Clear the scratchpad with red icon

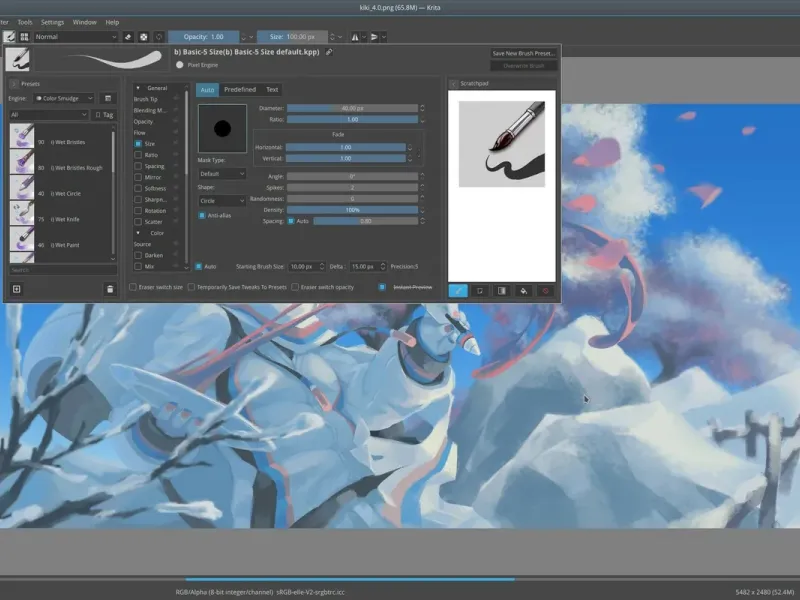(x=545, y=291)
